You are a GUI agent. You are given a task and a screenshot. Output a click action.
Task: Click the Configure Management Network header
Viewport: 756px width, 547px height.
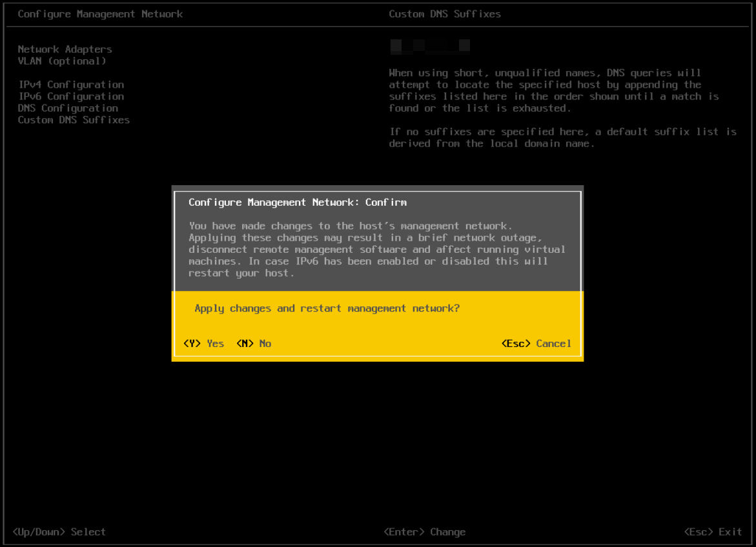(101, 14)
